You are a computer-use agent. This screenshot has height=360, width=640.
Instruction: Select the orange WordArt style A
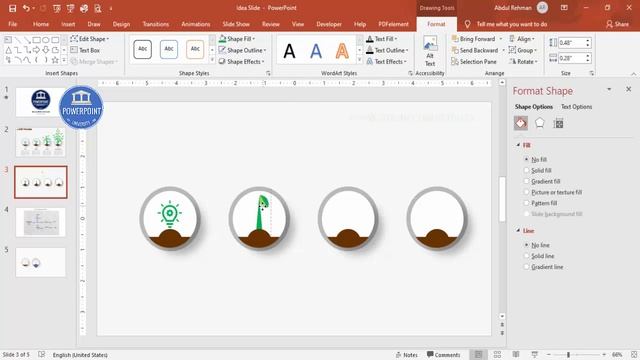[x=342, y=51]
